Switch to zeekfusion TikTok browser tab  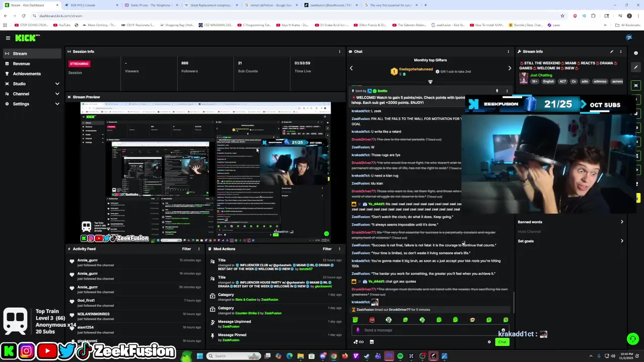(332, 5)
